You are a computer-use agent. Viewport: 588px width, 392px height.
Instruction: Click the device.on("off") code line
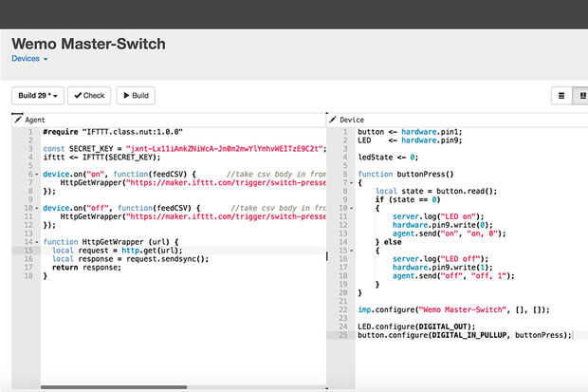[184, 208]
